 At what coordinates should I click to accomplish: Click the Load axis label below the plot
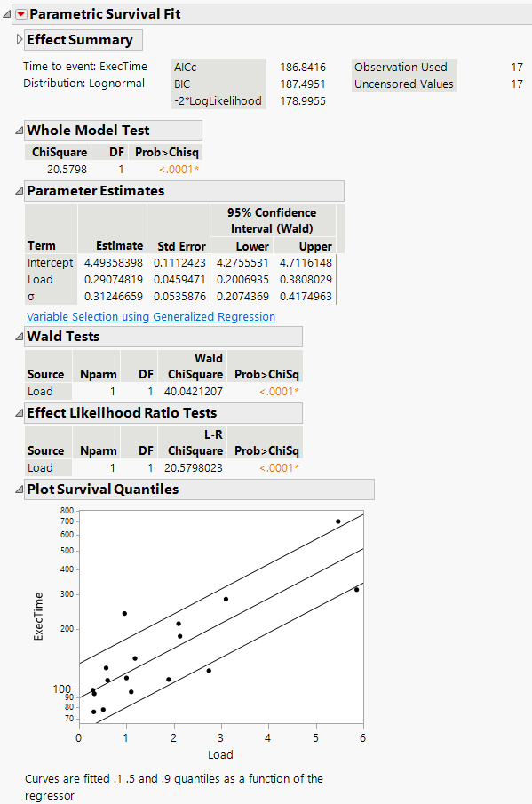(219, 754)
